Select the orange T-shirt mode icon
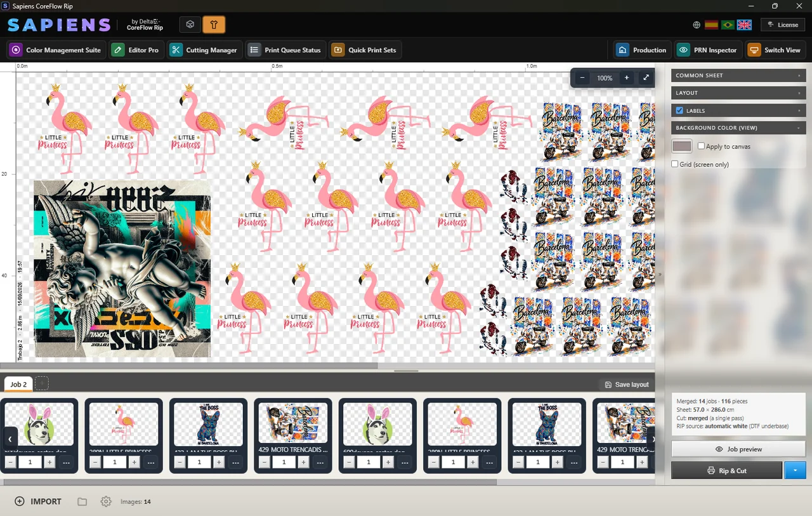The width and height of the screenshot is (812, 516). point(214,25)
